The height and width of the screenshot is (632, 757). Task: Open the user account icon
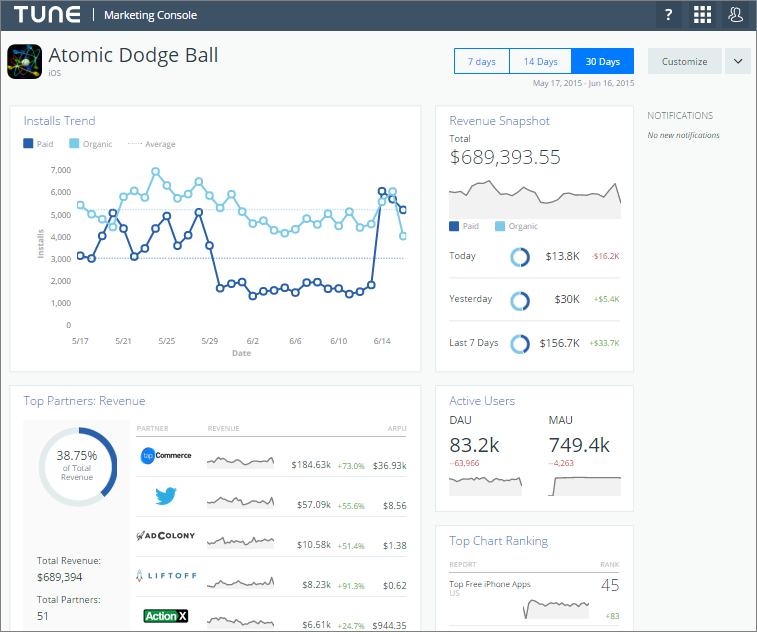(x=735, y=15)
